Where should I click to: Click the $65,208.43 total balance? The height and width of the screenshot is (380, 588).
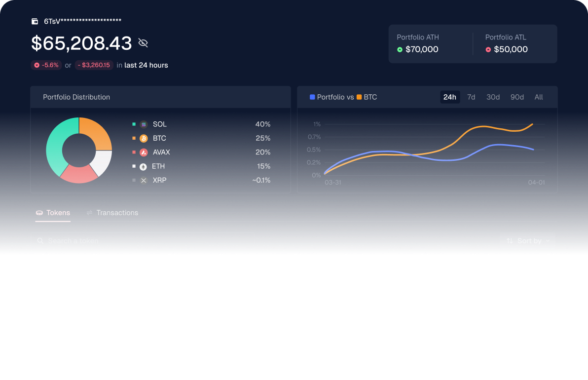(x=81, y=43)
